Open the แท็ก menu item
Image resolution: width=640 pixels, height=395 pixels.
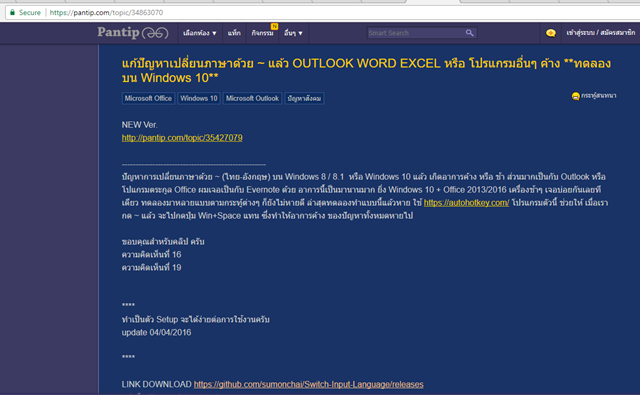(x=234, y=33)
